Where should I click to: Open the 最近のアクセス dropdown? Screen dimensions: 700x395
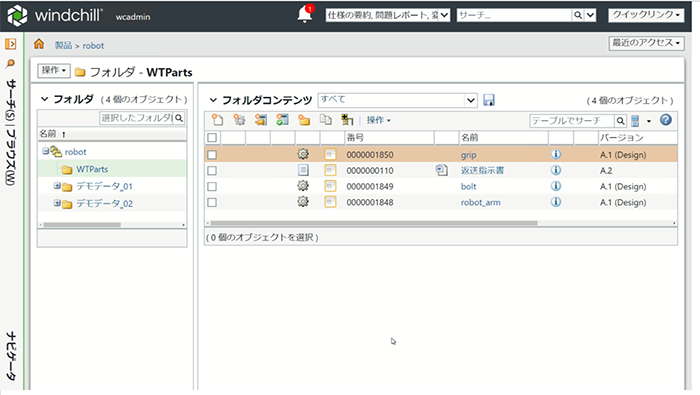click(x=646, y=43)
